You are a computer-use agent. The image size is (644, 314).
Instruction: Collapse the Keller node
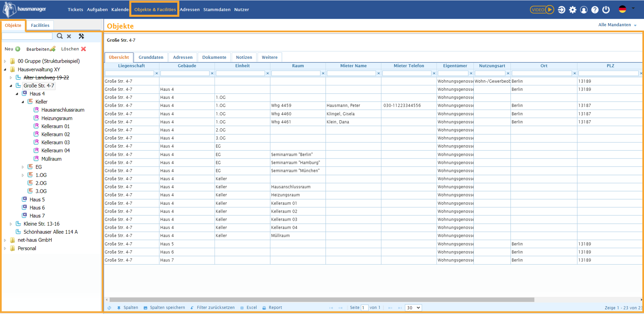click(x=23, y=102)
